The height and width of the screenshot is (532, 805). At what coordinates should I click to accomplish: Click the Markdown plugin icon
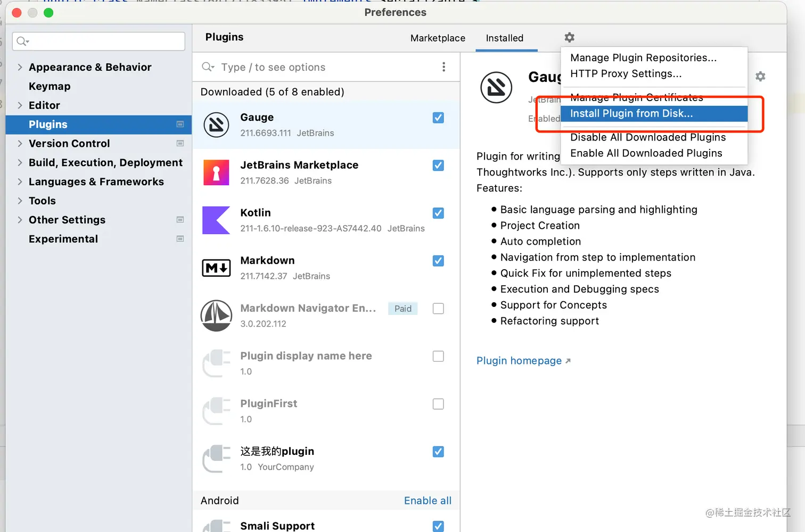pos(216,268)
